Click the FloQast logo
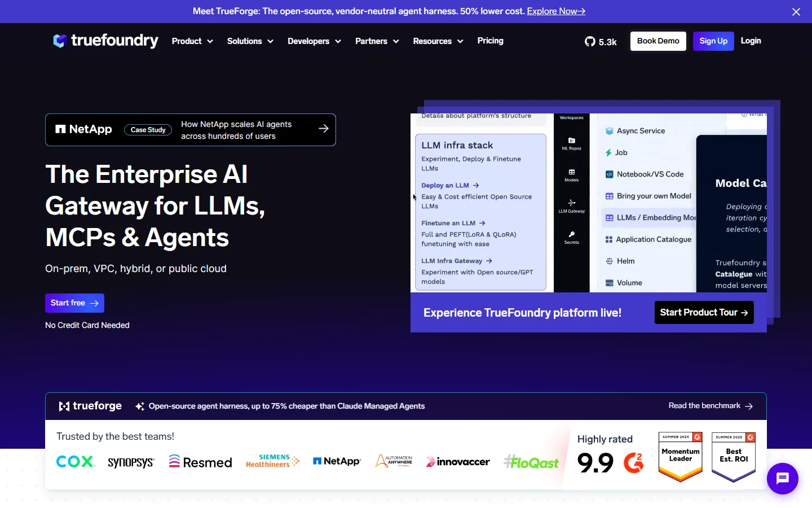The height and width of the screenshot is (508, 812). pos(531,462)
